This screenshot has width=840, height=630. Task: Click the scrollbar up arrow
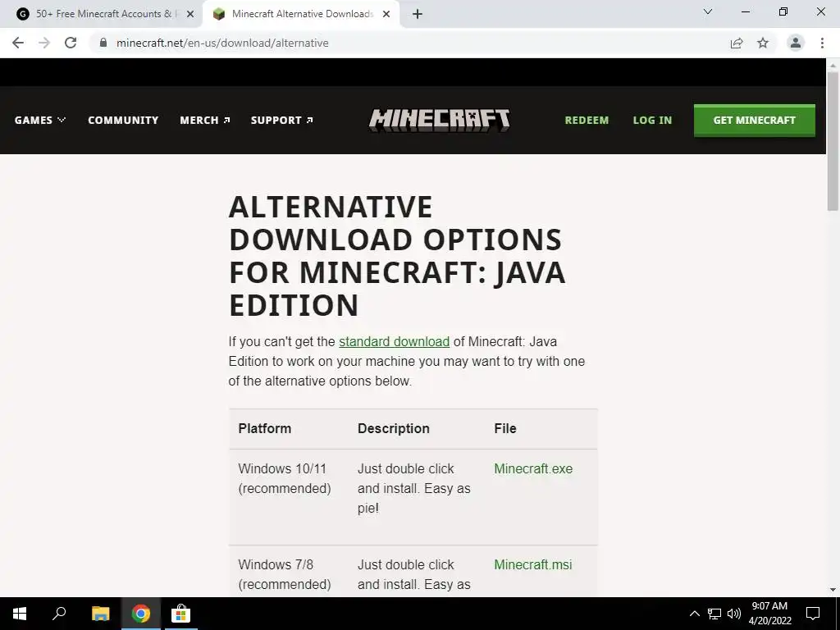832,64
